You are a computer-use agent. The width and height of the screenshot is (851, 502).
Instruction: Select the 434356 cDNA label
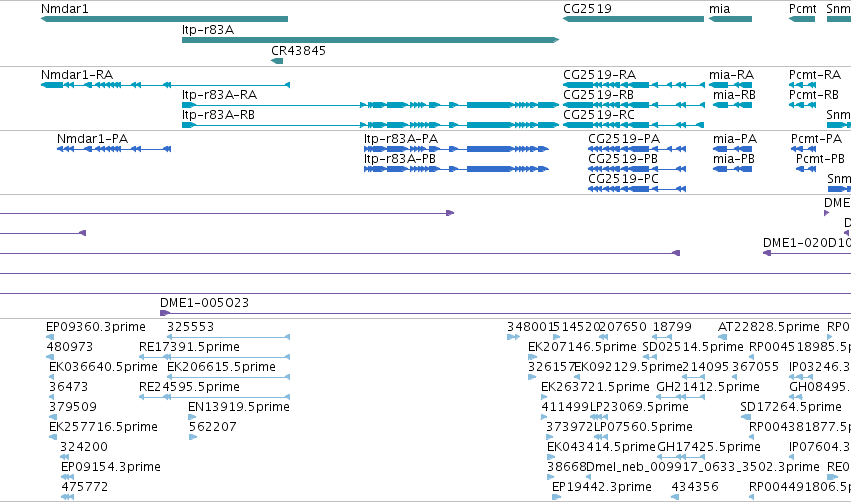click(695, 487)
